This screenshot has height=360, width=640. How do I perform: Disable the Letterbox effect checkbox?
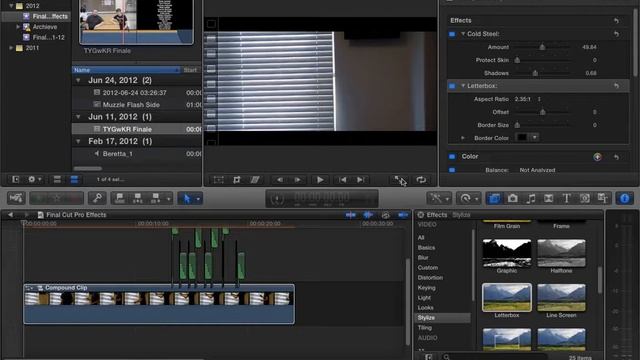(452, 86)
